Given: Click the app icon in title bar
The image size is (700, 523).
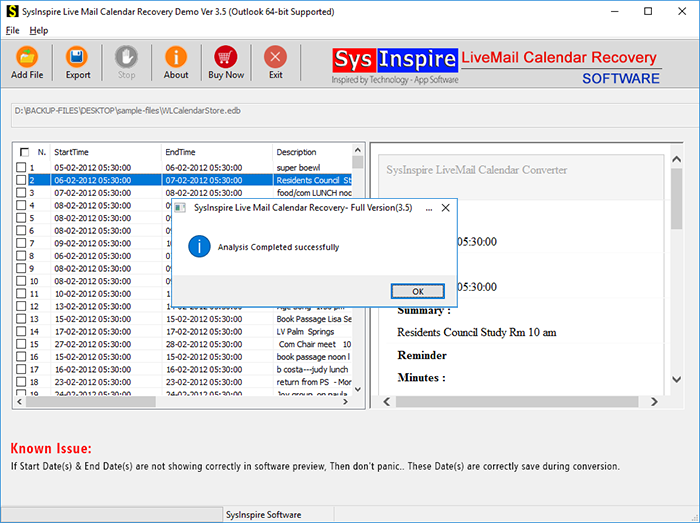Looking at the screenshot, I should [12, 11].
